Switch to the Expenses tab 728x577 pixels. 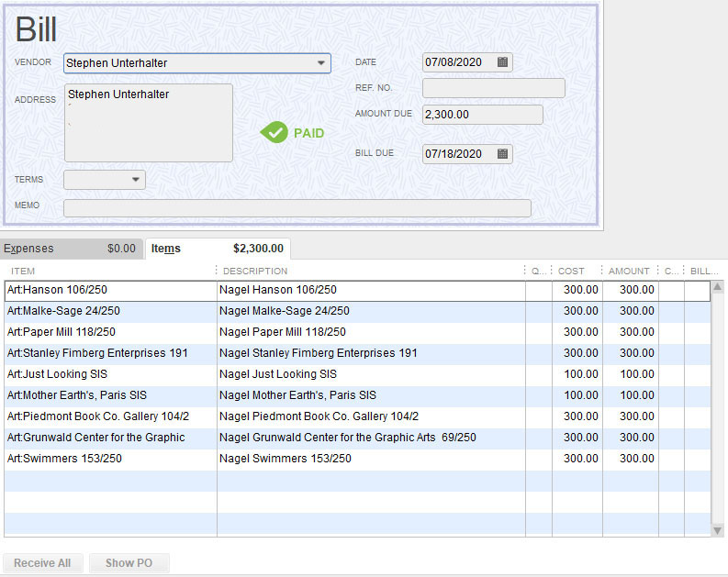[x=71, y=249]
